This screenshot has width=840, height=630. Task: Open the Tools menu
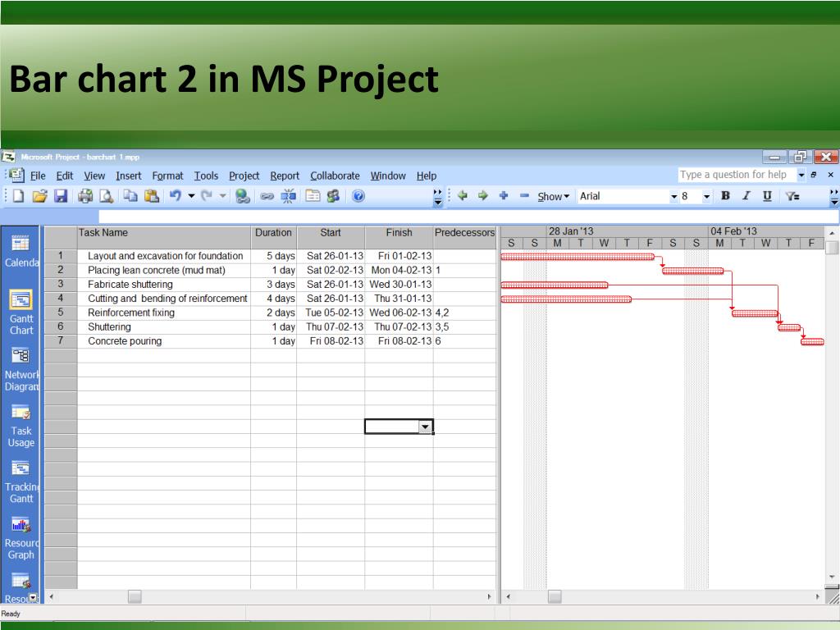206,176
